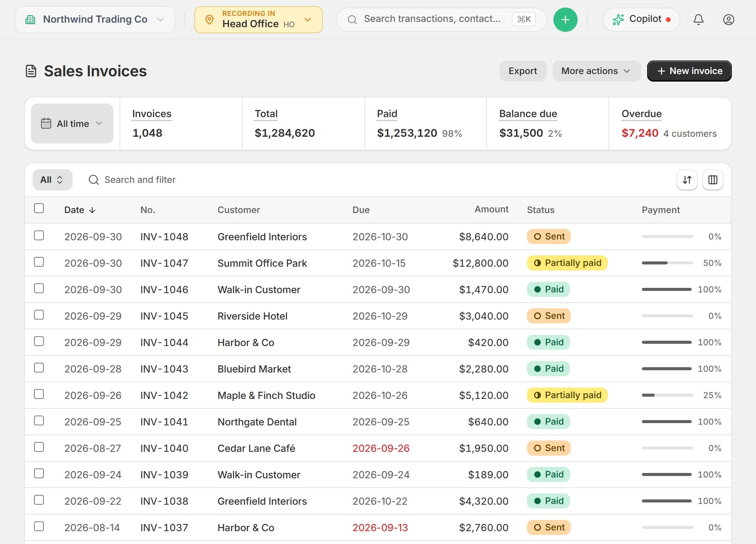The height and width of the screenshot is (544, 756).
Task: Open the column layout icon
Action: pyautogui.click(x=713, y=180)
